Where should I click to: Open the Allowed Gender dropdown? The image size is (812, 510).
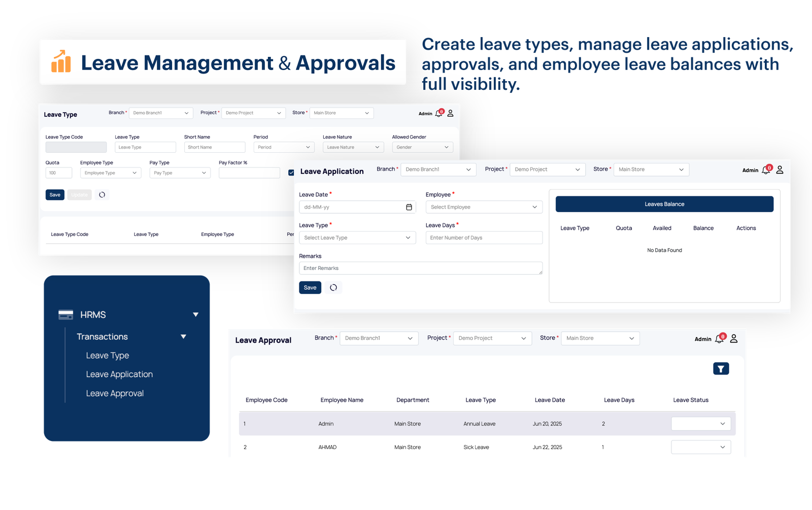[x=422, y=147]
